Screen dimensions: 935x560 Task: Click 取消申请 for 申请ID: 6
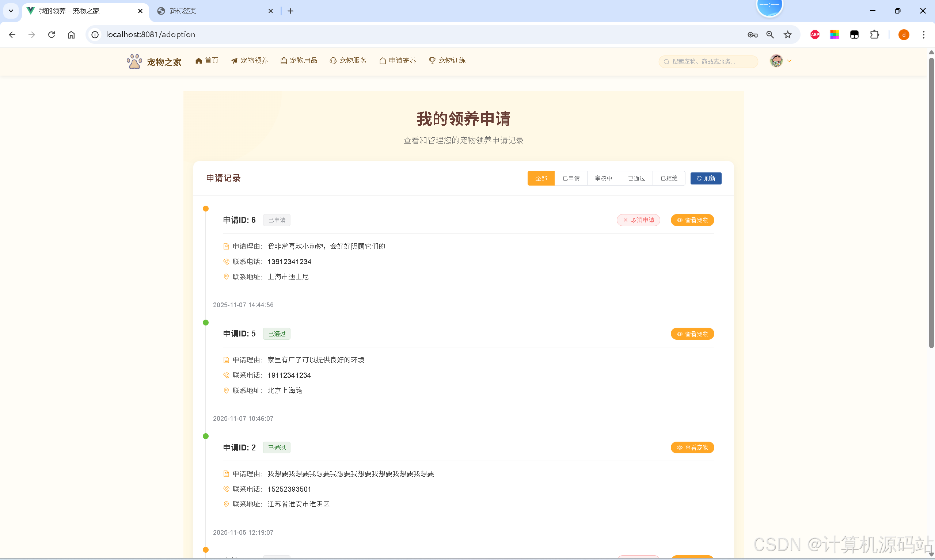(x=638, y=220)
